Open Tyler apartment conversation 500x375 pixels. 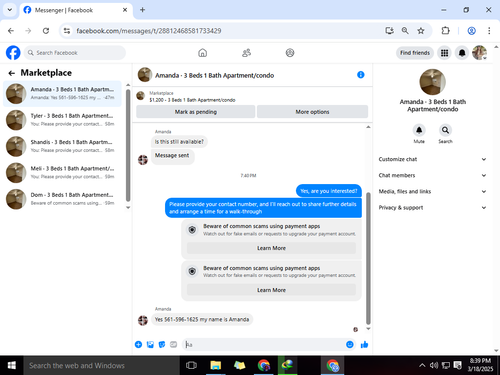pyautogui.click(x=62, y=120)
